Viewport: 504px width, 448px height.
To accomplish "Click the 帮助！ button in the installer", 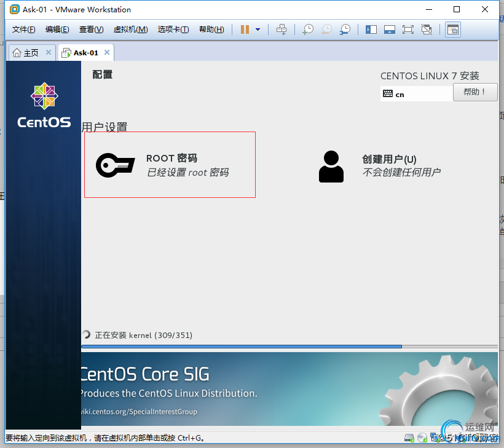I will (474, 92).
